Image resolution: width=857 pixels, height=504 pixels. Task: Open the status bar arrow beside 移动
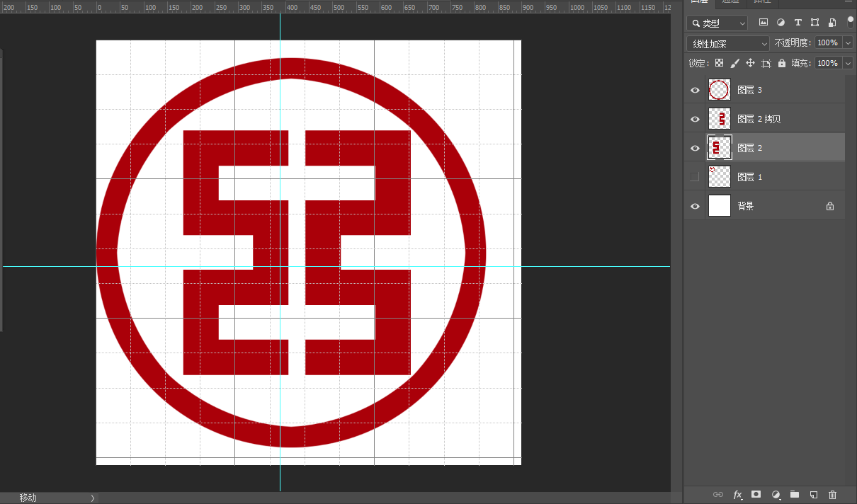coord(92,498)
